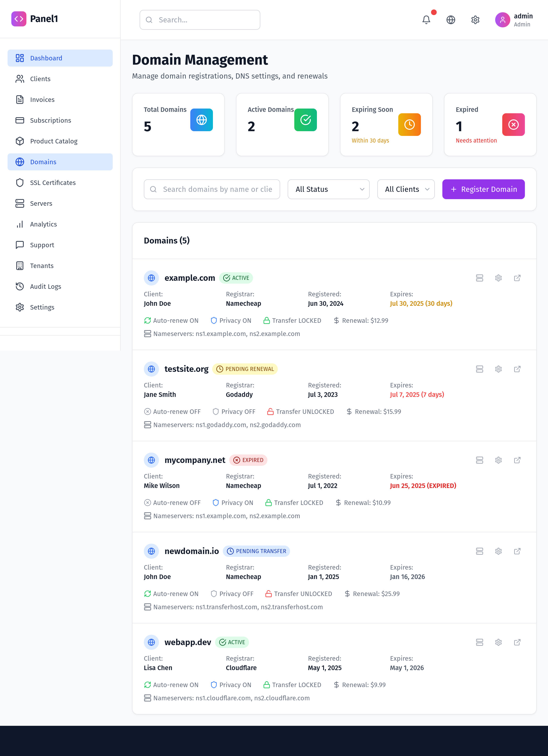Open the Analytics panel from sidebar
The height and width of the screenshot is (756, 548).
(43, 224)
